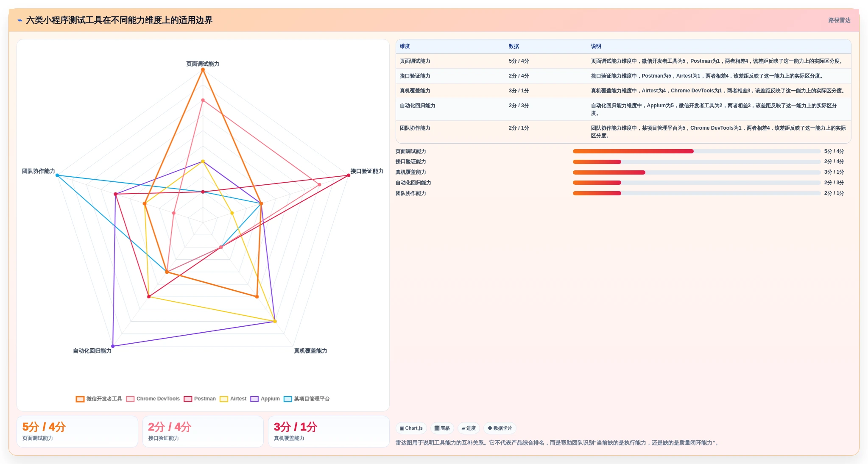Open the 3分 / 1分 真机覆盖能力 card

click(x=329, y=431)
